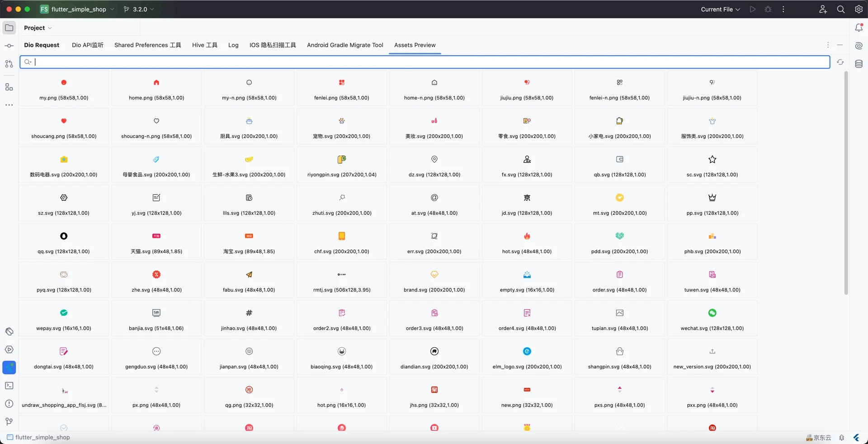Expand the Project view dropdown

coord(38,28)
